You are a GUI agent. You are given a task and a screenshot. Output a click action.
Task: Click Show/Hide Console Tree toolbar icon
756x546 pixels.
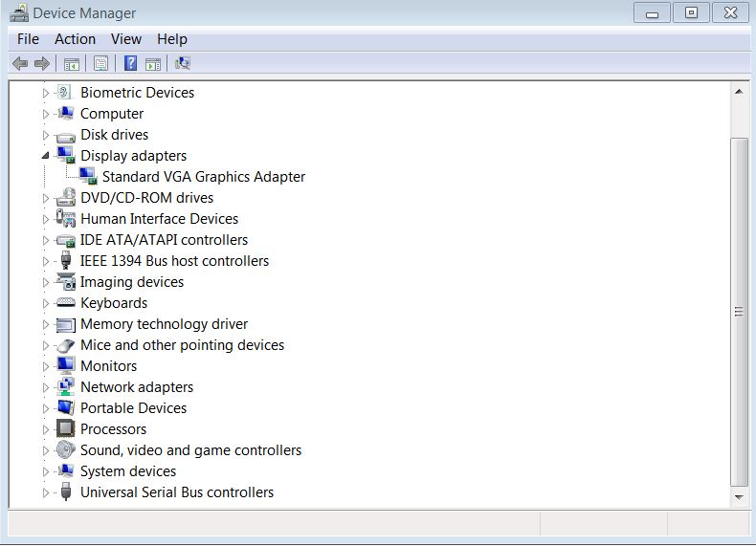coord(72,64)
